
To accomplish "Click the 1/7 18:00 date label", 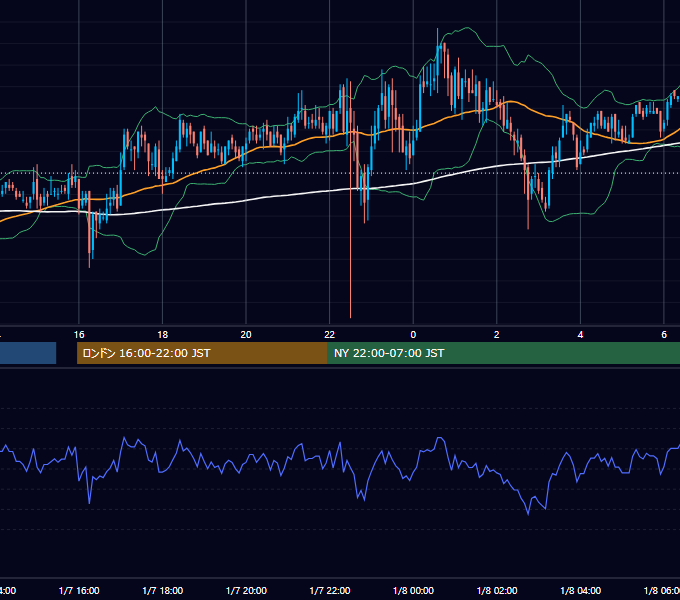I will 163,590.
